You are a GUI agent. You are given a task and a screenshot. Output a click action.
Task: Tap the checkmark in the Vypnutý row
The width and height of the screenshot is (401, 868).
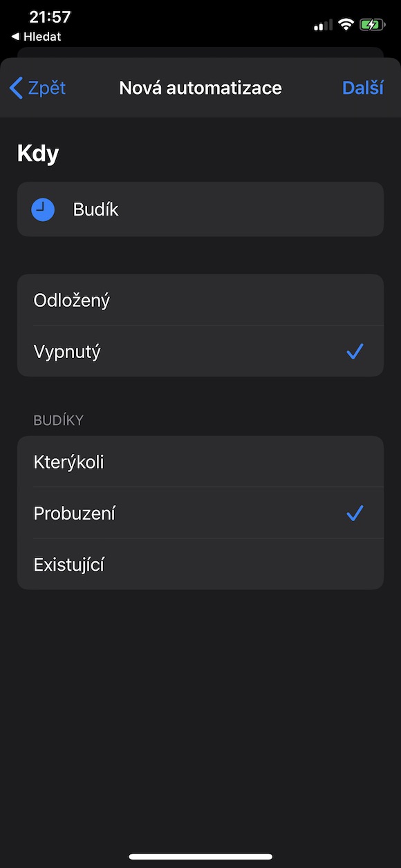coord(355,351)
